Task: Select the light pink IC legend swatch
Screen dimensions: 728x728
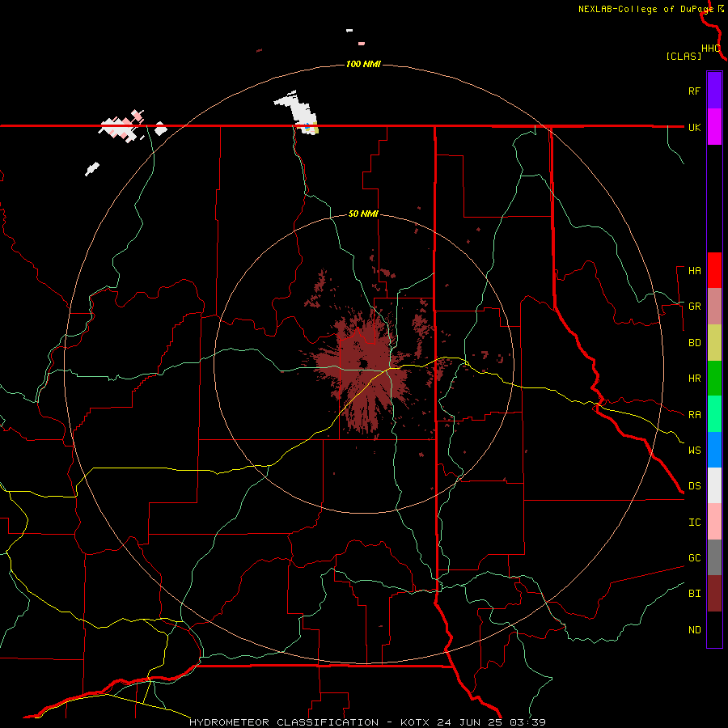Action: pos(714,522)
